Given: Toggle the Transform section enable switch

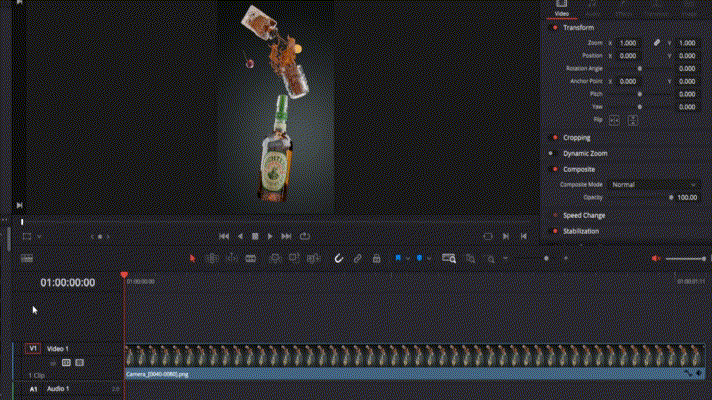Looking at the screenshot, I should coord(554,28).
